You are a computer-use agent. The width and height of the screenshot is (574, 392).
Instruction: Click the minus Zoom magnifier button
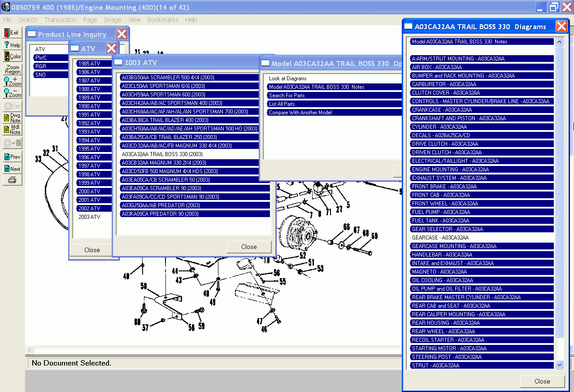(x=12, y=93)
